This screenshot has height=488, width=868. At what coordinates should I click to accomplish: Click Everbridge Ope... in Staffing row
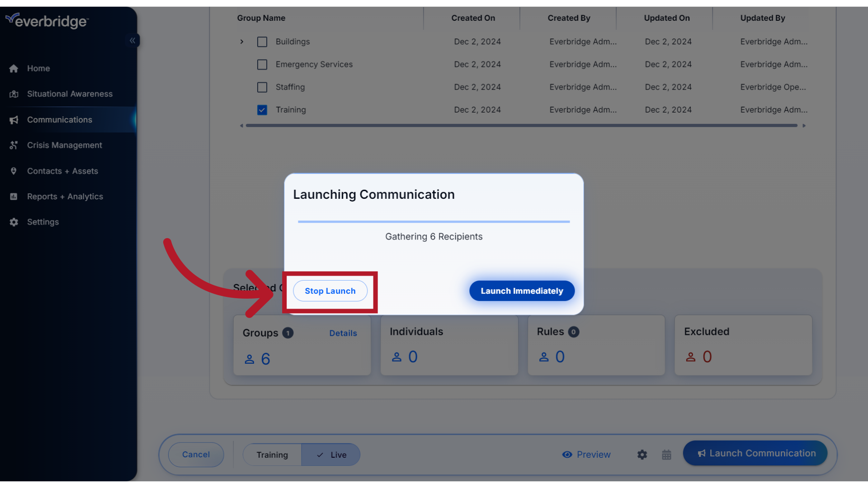[x=773, y=87]
